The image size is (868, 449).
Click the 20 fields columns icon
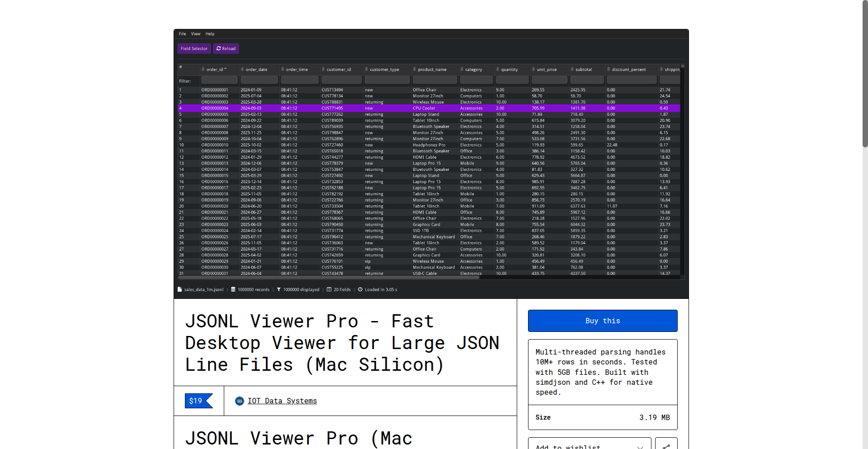[x=330, y=289]
